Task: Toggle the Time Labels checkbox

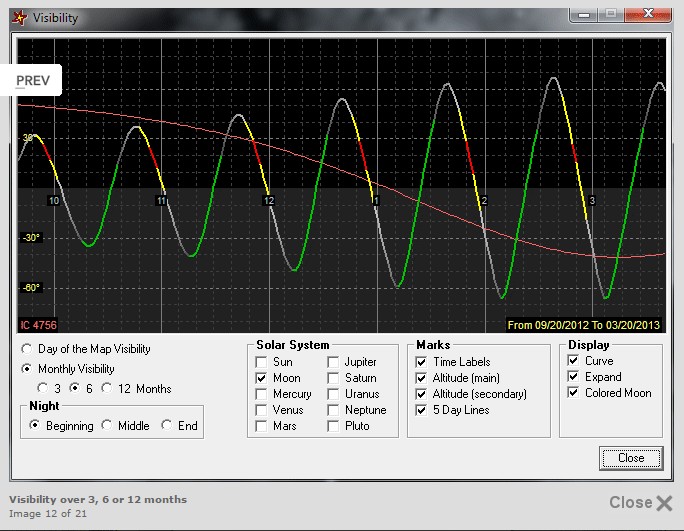Action: point(421,362)
